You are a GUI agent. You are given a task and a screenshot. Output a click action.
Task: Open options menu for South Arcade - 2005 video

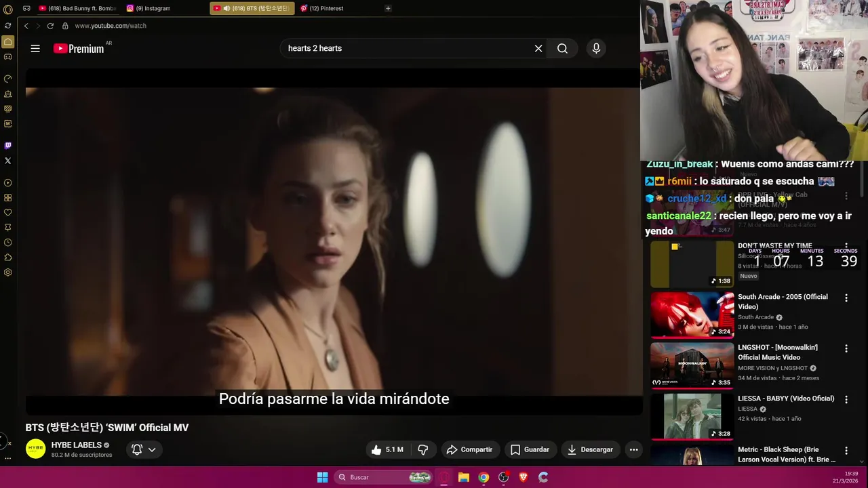(x=846, y=298)
